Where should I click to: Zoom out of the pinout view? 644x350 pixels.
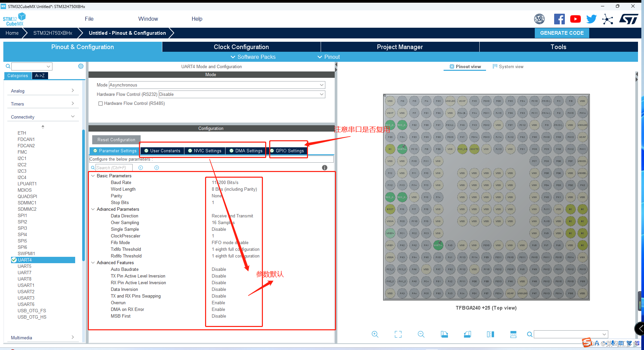421,334
